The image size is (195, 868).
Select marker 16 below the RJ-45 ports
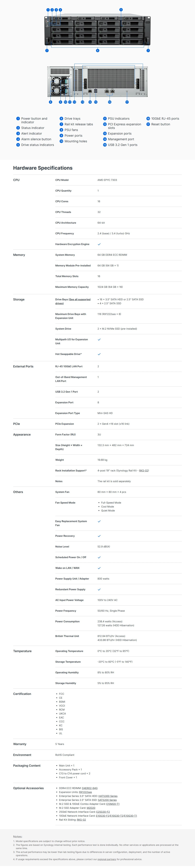tap(110, 102)
